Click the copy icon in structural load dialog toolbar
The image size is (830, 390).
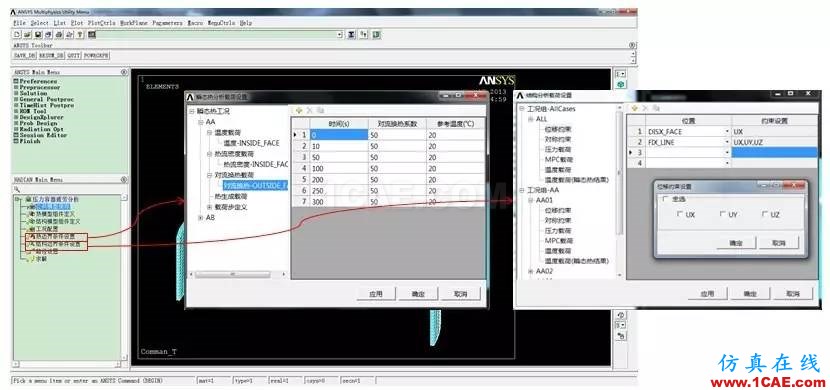pyautogui.click(x=655, y=108)
